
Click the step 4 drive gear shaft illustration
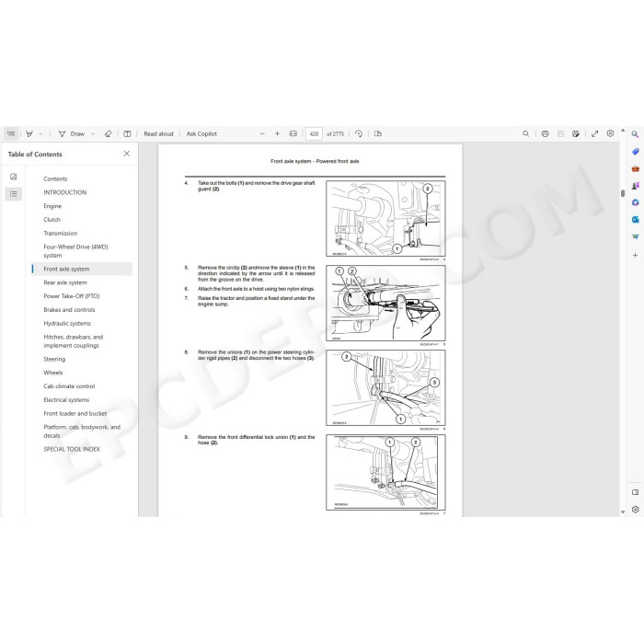[x=385, y=219]
